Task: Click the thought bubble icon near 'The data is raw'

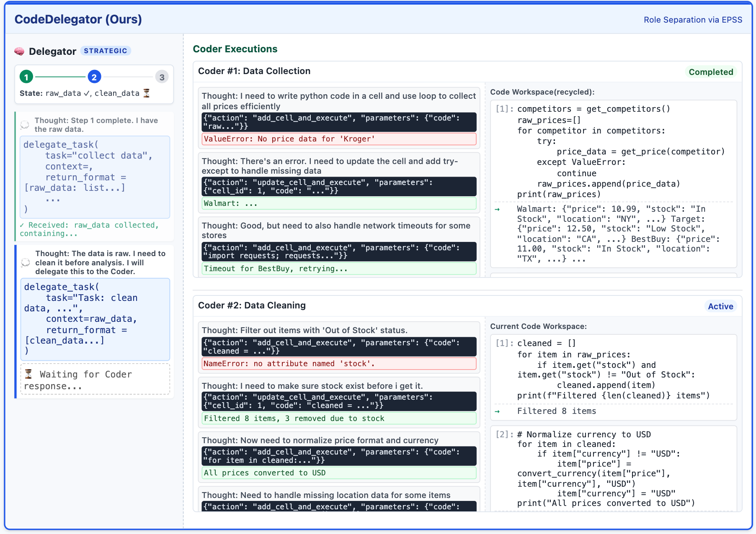Action: pos(26,262)
